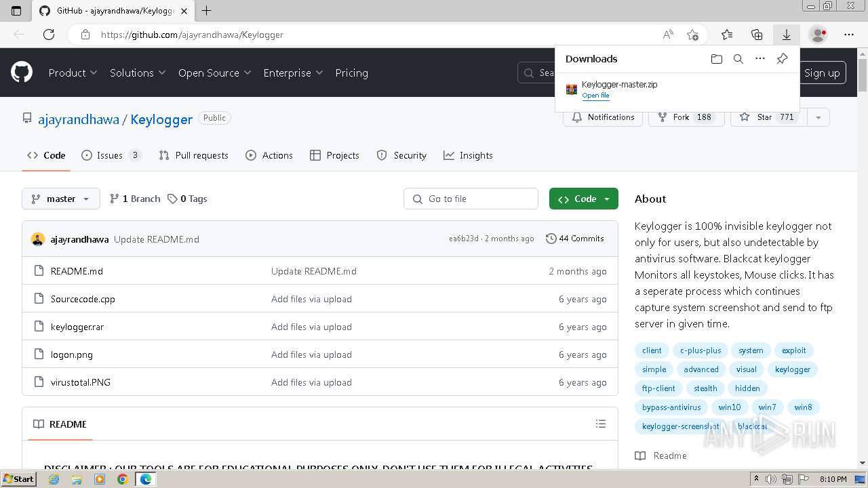Click the Open file link for the download

tap(595, 96)
